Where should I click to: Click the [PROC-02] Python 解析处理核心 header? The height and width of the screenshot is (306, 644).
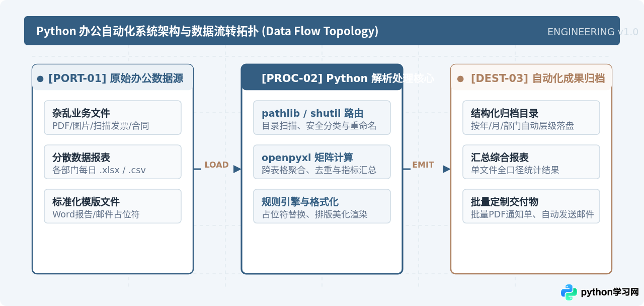pos(322,78)
